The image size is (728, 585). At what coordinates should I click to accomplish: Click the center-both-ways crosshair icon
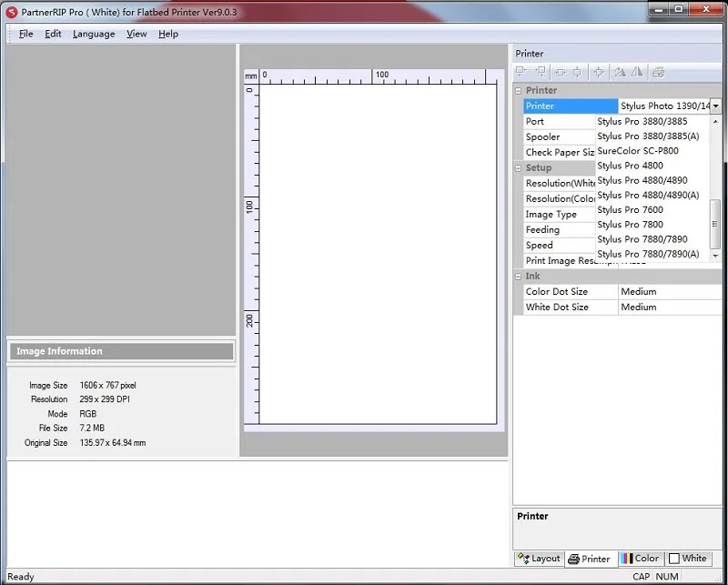click(x=599, y=72)
